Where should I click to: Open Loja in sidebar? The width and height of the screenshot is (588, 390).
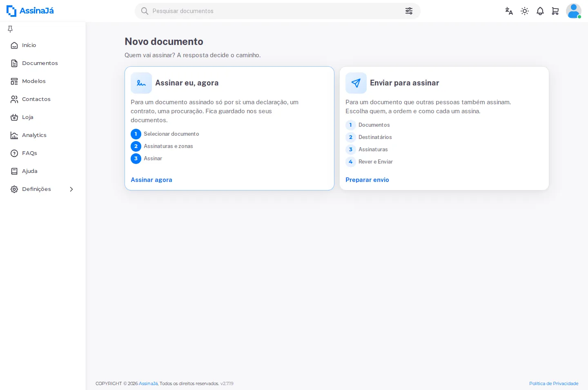[43, 117]
